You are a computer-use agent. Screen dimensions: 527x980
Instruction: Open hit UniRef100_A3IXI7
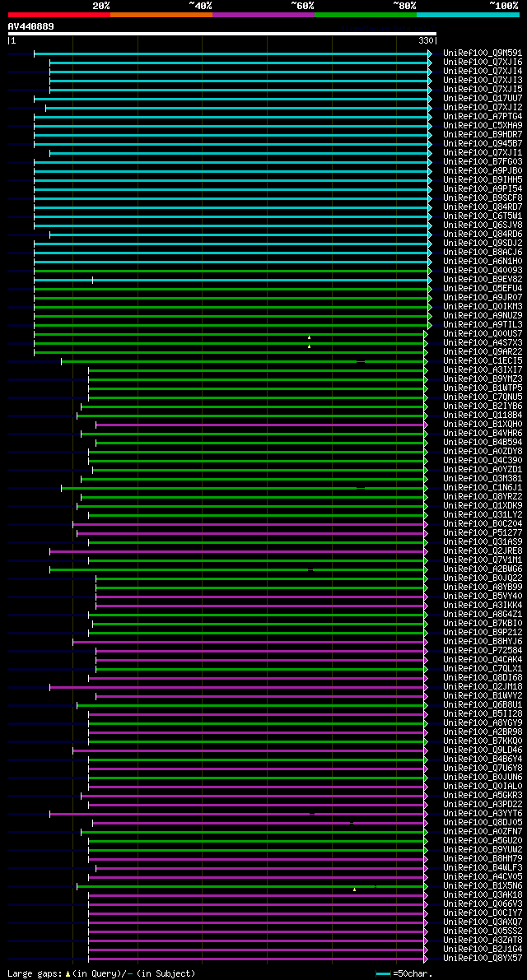[x=483, y=370]
